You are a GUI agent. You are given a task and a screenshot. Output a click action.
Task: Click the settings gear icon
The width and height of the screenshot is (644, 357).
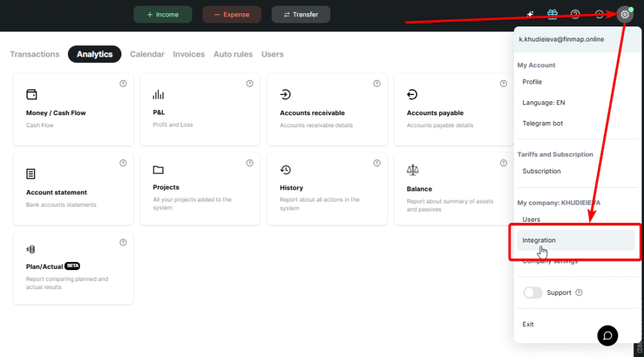pyautogui.click(x=624, y=14)
